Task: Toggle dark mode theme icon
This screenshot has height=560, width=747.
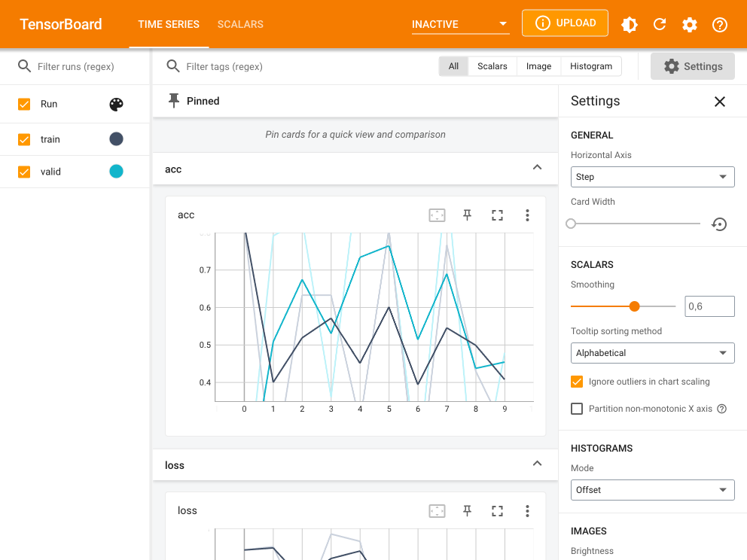Action: pyautogui.click(x=630, y=24)
